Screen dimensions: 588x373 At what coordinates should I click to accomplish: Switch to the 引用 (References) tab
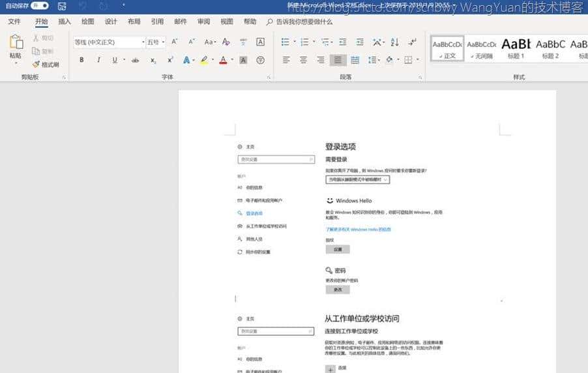[157, 22]
